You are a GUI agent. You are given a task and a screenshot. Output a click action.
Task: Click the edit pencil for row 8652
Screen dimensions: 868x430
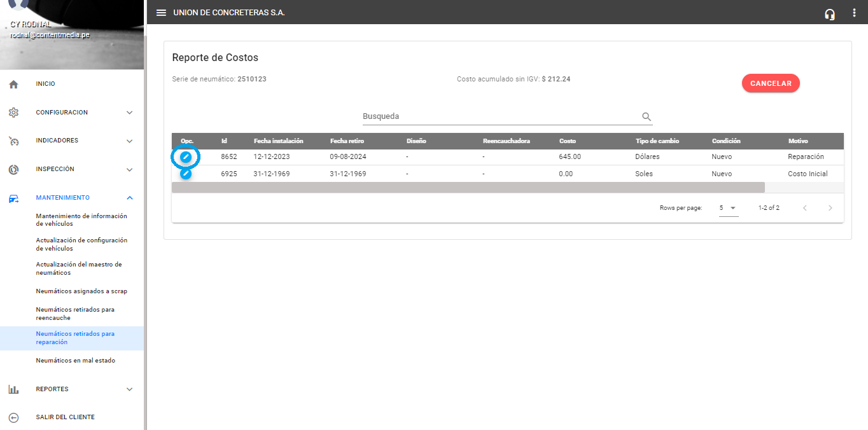[x=186, y=156]
